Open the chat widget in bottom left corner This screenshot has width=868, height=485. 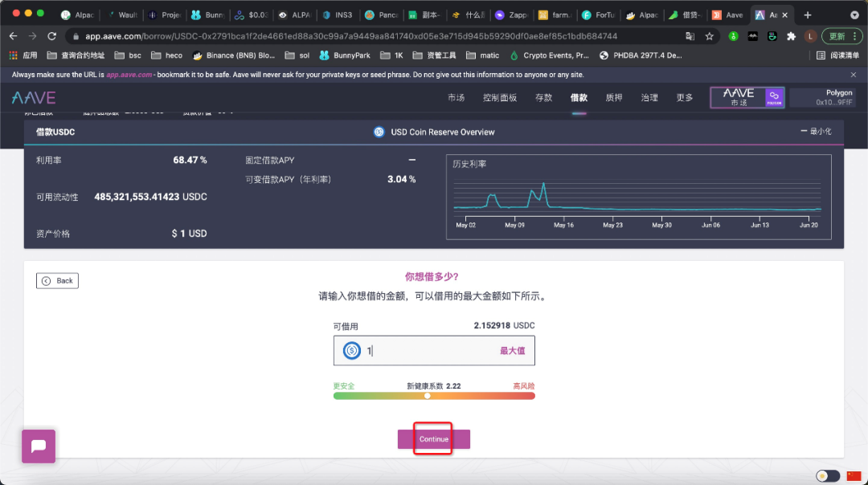pyautogui.click(x=38, y=445)
